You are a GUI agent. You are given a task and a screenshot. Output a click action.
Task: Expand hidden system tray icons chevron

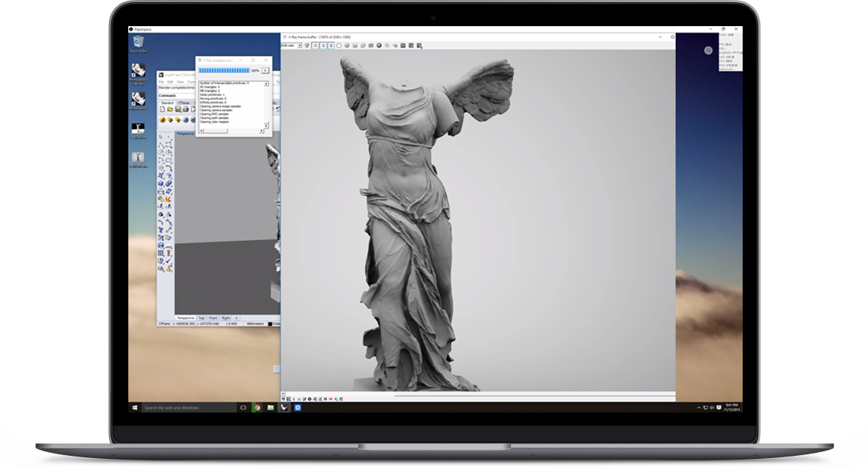coord(699,408)
